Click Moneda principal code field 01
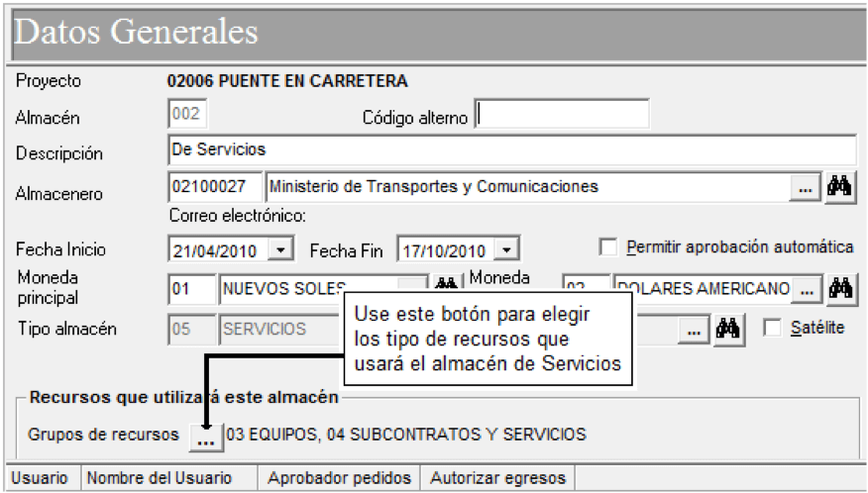868x493 pixels. (x=191, y=289)
